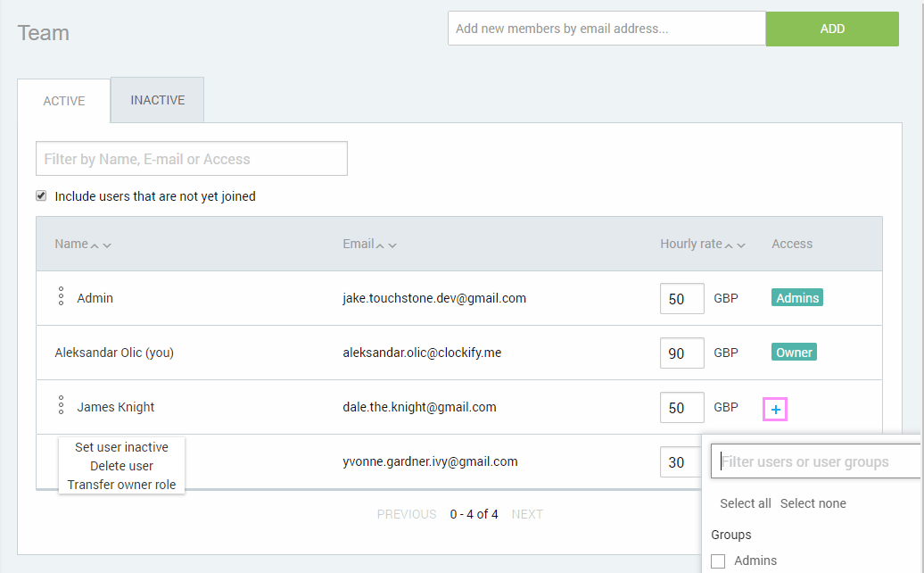Sort Email column ascending with up arrow
The image size is (924, 573).
(380, 245)
